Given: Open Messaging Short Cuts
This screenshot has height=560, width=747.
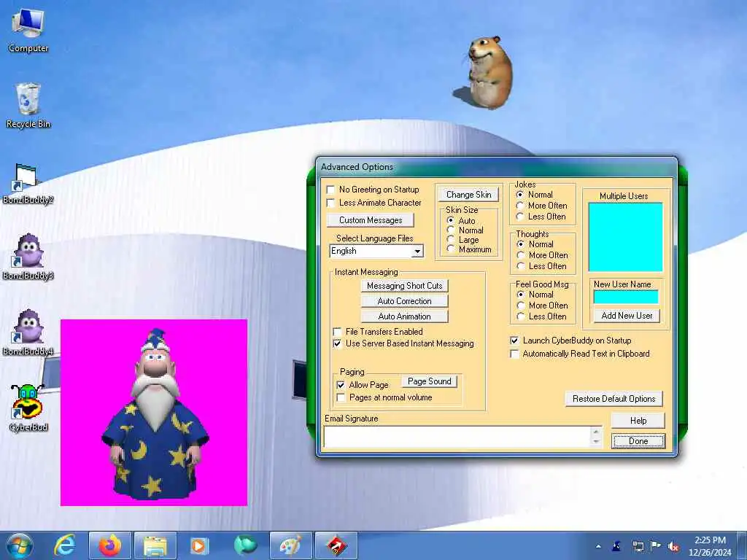Looking at the screenshot, I should (404, 286).
